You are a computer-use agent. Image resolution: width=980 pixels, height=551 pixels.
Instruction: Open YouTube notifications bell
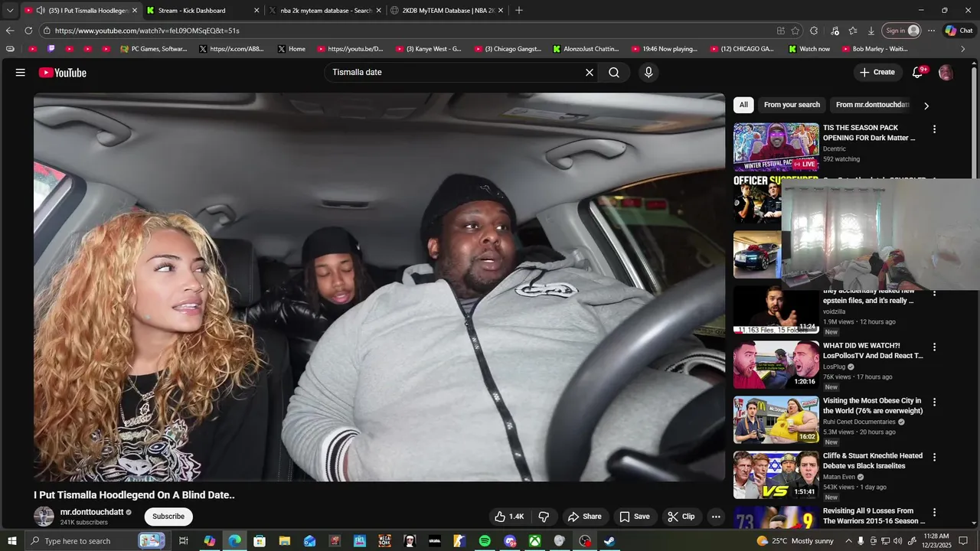(x=918, y=73)
